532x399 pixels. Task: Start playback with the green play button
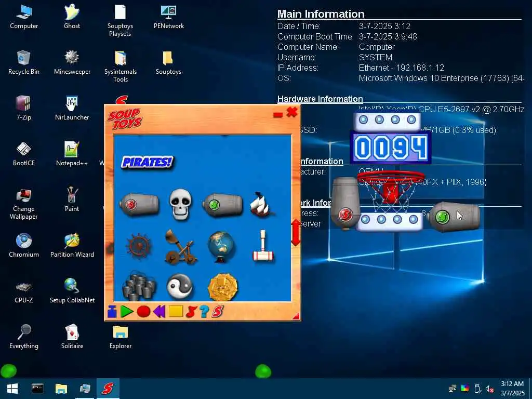(x=127, y=311)
